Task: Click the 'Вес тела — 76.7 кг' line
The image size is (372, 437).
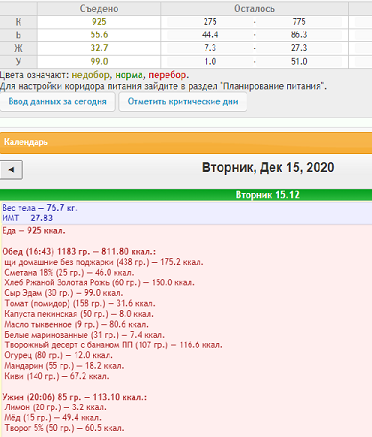Action: point(40,208)
